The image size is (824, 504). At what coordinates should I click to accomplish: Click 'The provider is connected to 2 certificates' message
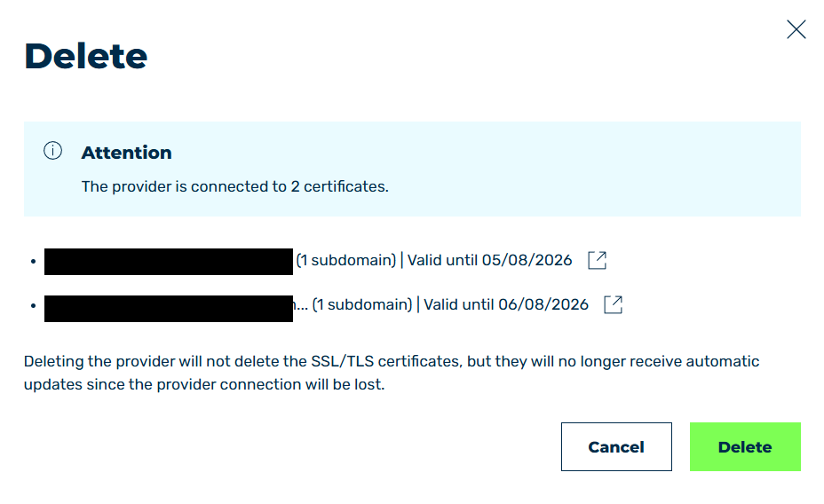(x=235, y=187)
